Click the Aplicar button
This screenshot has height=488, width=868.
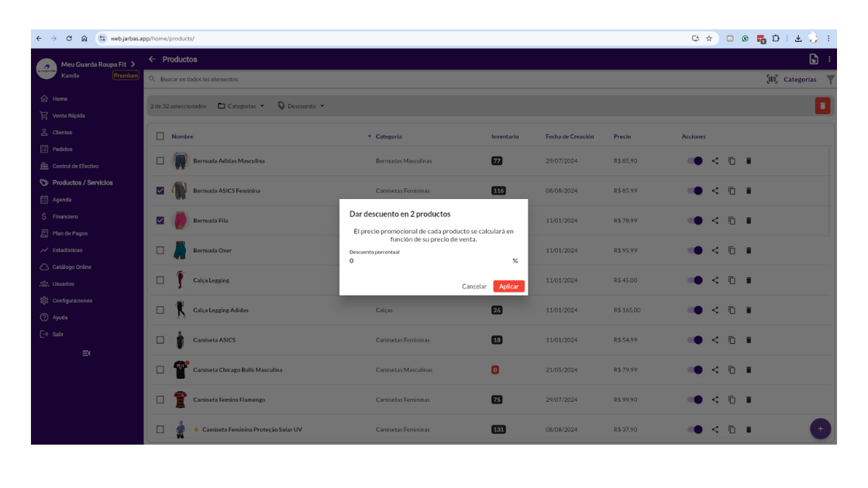click(x=508, y=287)
